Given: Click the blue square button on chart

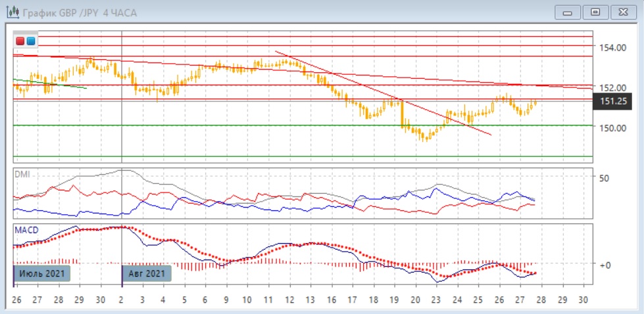Looking at the screenshot, I should click(x=30, y=41).
